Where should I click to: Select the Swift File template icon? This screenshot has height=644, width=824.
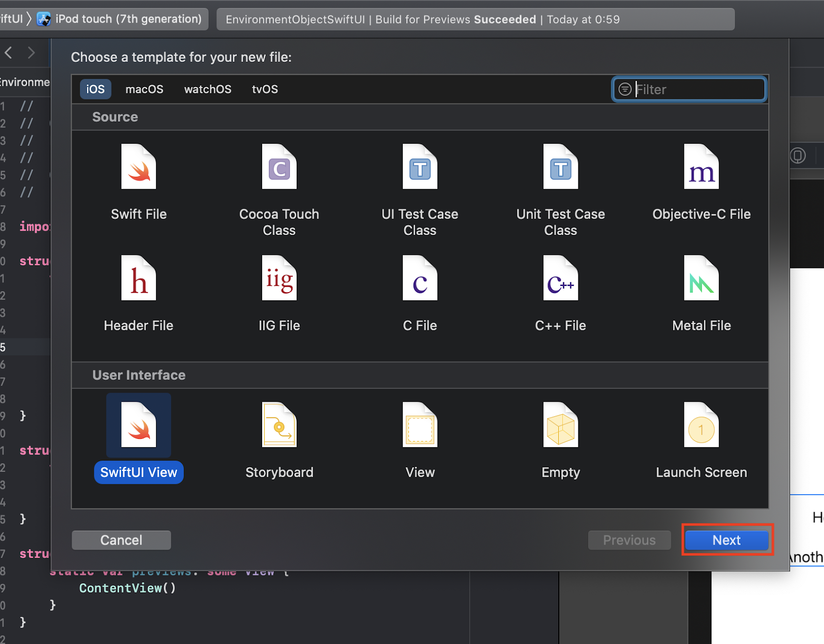point(139,166)
